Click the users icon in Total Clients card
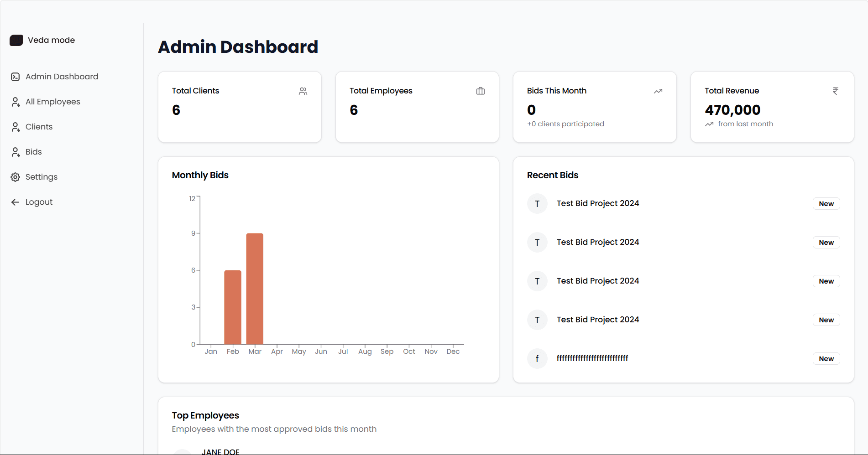868x455 pixels. click(303, 91)
